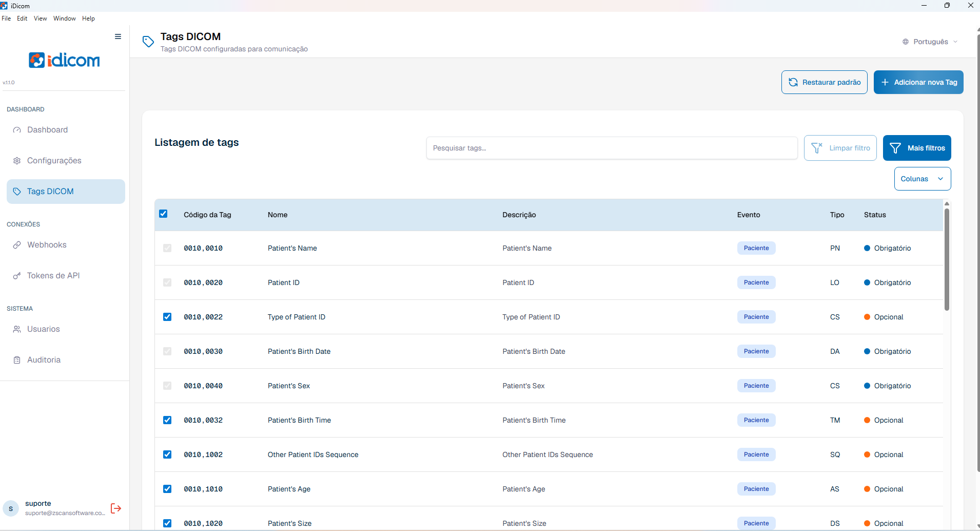
Task: Click the iDicom title bar app icon
Action: click(x=4, y=6)
